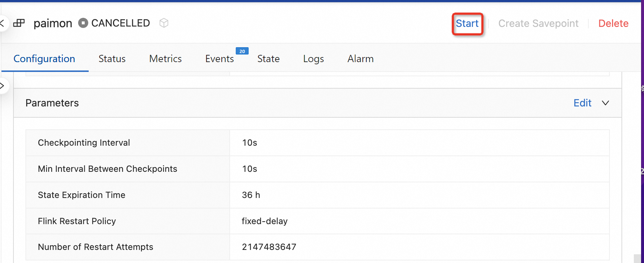Click the 36 h value

pyautogui.click(x=251, y=195)
